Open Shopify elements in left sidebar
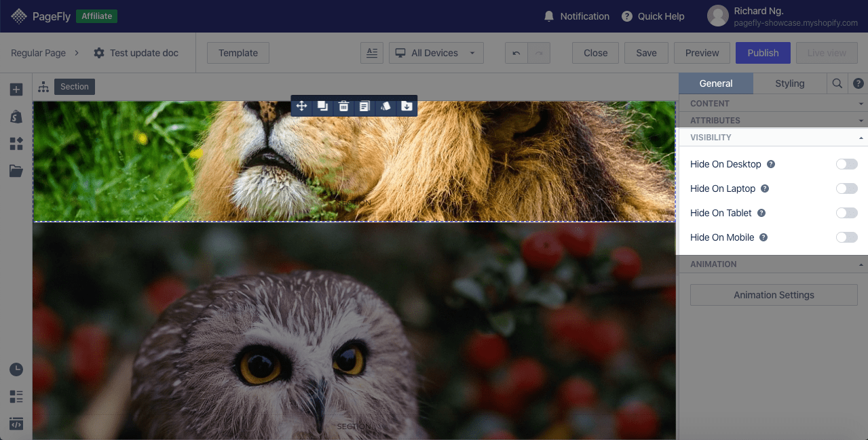This screenshot has width=868, height=440. (16, 117)
